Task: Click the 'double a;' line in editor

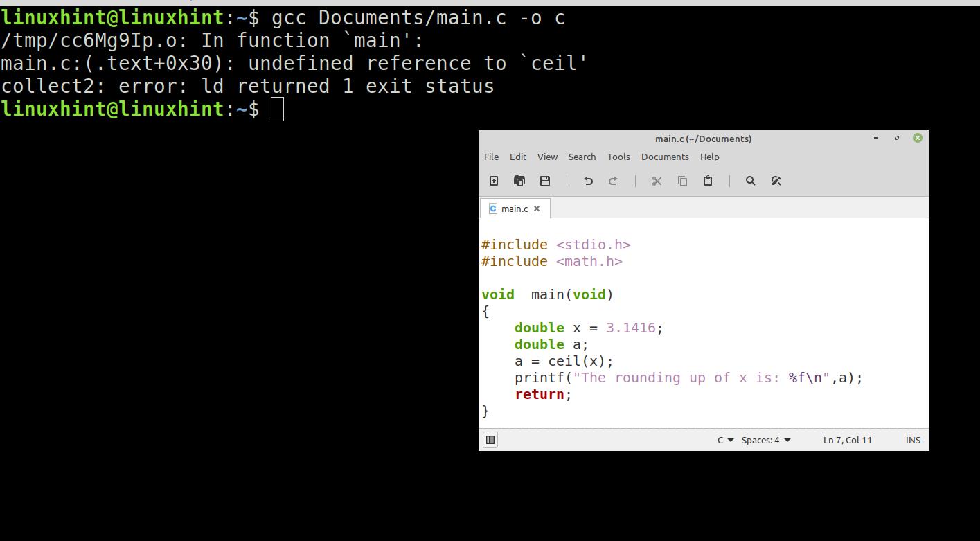Action: (x=551, y=344)
